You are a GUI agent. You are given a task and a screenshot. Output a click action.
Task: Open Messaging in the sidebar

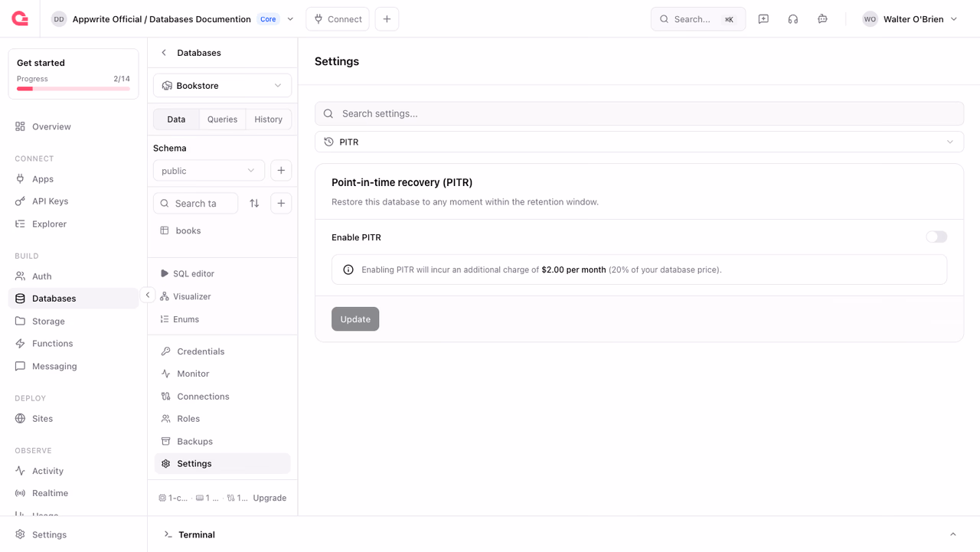(x=73, y=367)
